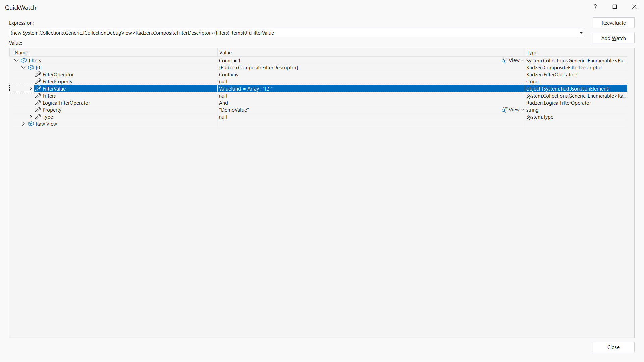Click the cube icon next to [0] item
The width and height of the screenshot is (644, 362).
[31, 67]
